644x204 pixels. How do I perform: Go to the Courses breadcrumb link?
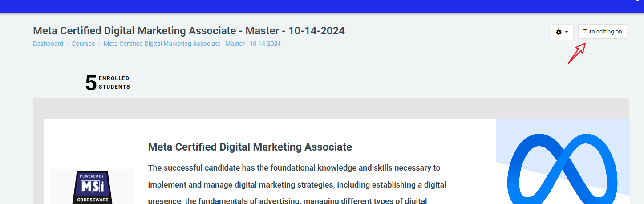pos(83,44)
